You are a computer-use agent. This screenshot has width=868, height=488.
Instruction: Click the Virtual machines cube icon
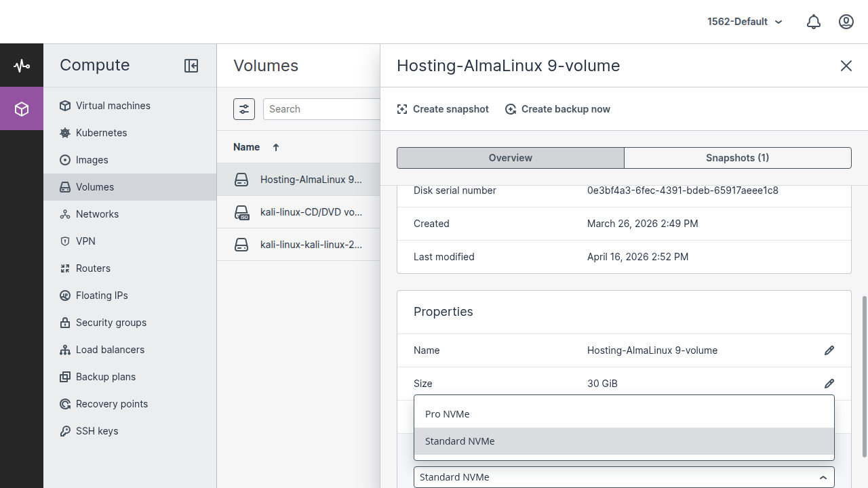pos(65,106)
